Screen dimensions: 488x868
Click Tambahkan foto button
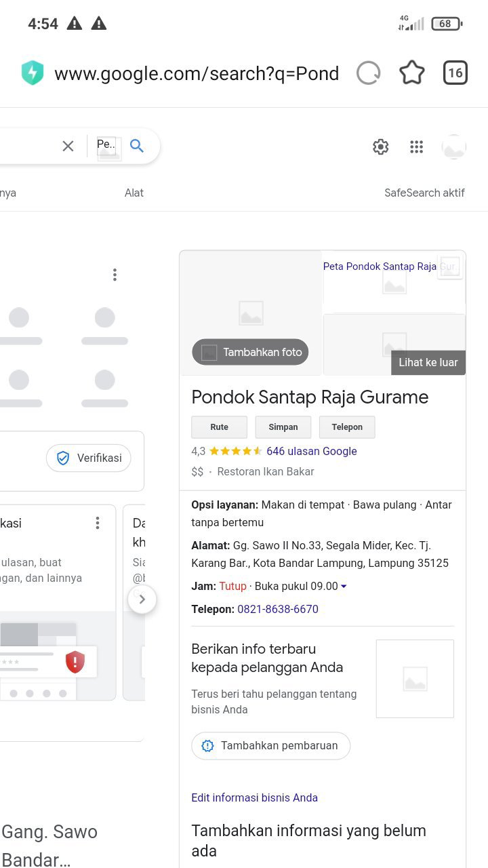tap(251, 352)
